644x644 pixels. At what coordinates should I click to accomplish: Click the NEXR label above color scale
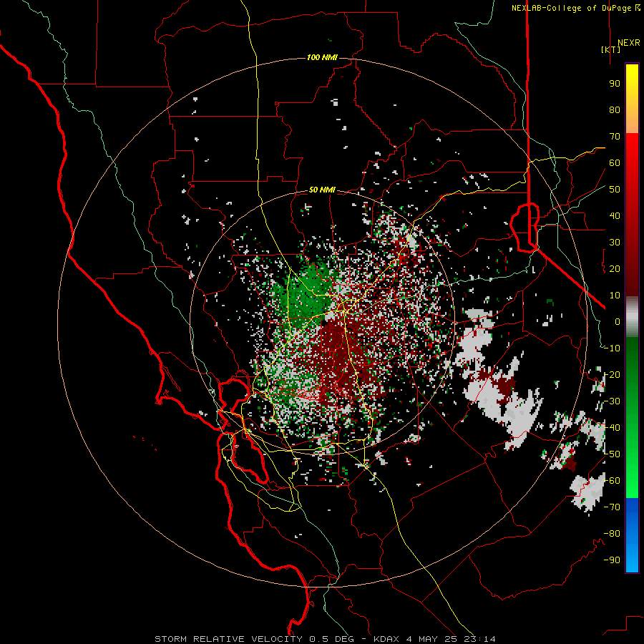click(629, 43)
